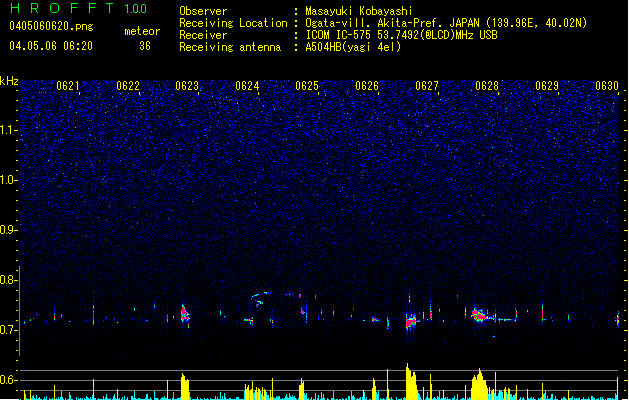Viewport: 629px width, 400px height.
Task: Click the ICOM IC-575 receiver text
Action: tap(402, 35)
